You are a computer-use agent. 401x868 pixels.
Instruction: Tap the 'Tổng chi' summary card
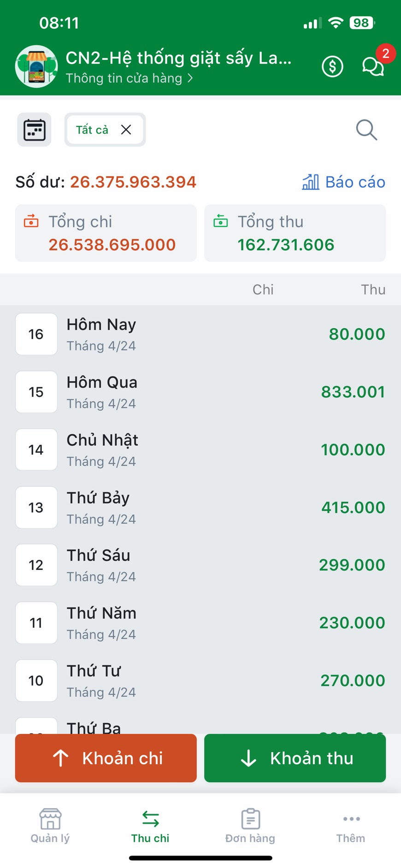click(106, 233)
